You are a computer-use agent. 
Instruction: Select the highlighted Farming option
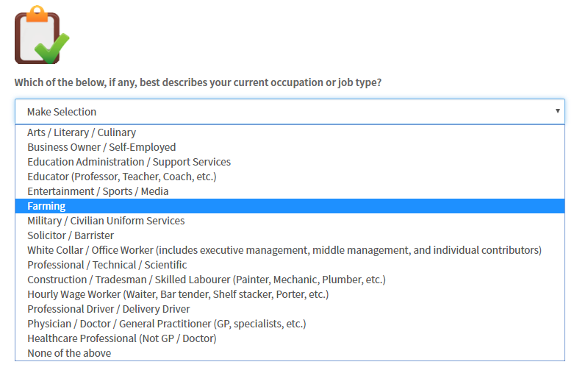[46, 206]
